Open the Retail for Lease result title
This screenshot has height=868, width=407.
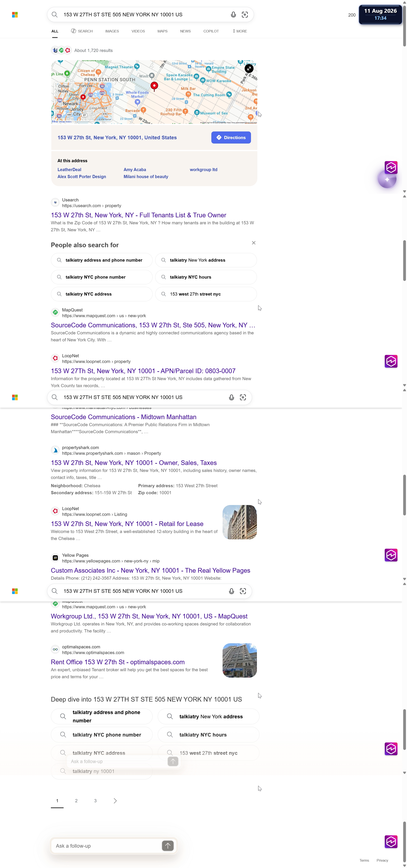(x=127, y=524)
